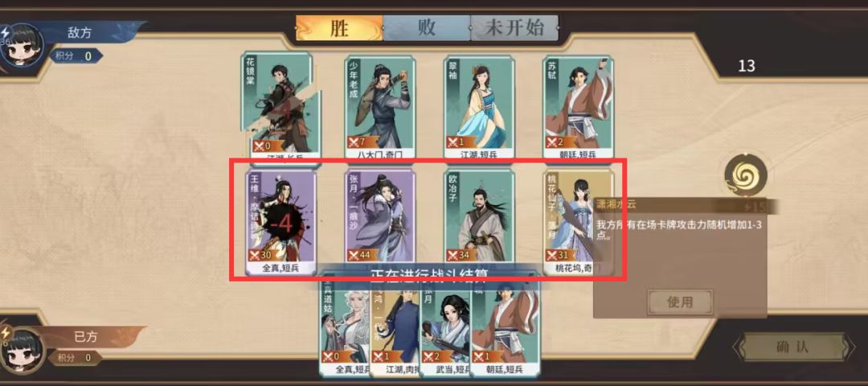Click the 王维 card showing -4 damage
Screen dimensions: 868x386
(x=280, y=222)
